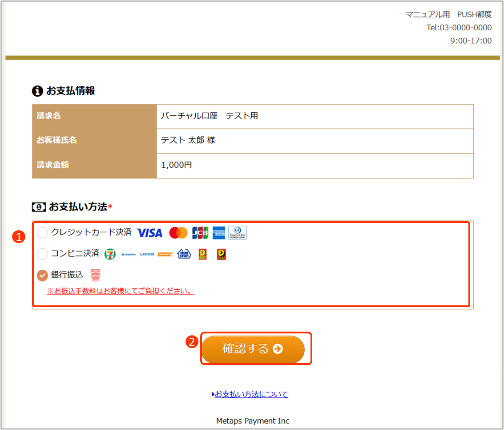
Task: Open the お支払い方法について link
Action: [251, 394]
